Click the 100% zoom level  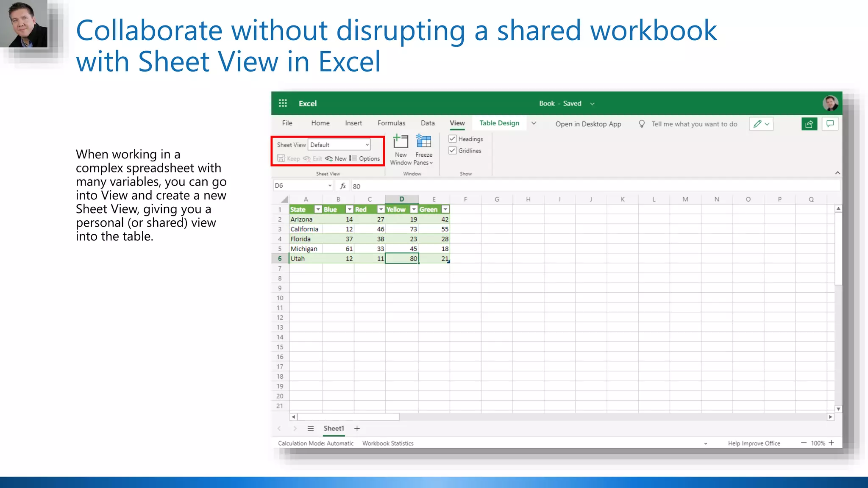[x=818, y=443]
